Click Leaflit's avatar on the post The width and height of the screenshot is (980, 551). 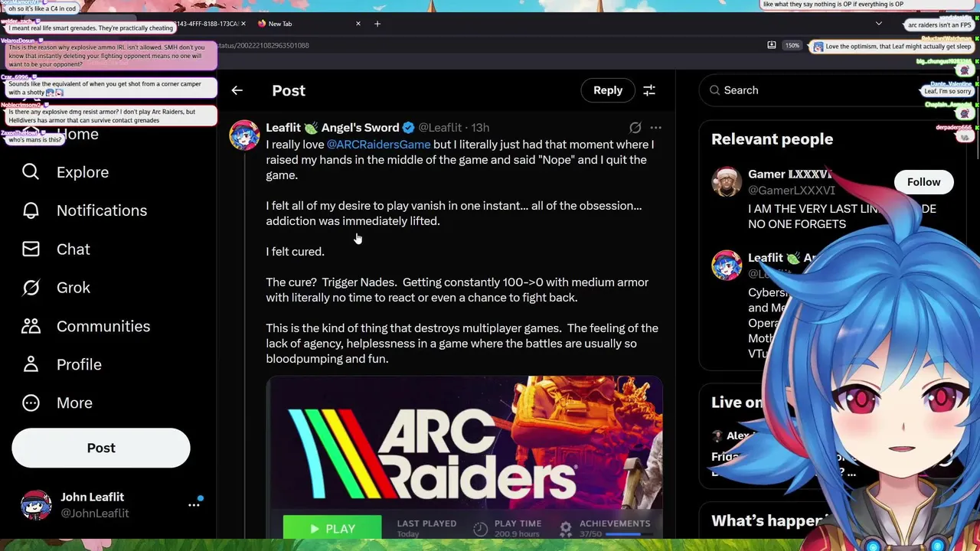click(x=244, y=135)
